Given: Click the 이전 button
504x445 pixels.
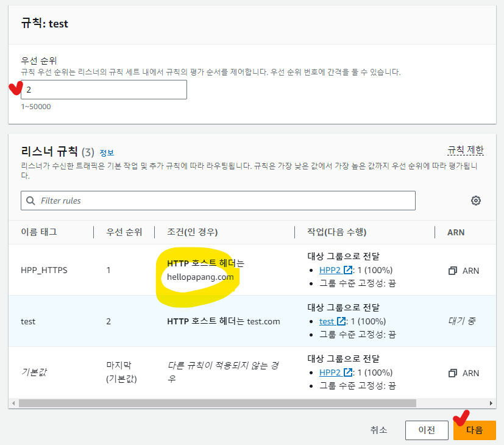Looking at the screenshot, I should tap(426, 430).
